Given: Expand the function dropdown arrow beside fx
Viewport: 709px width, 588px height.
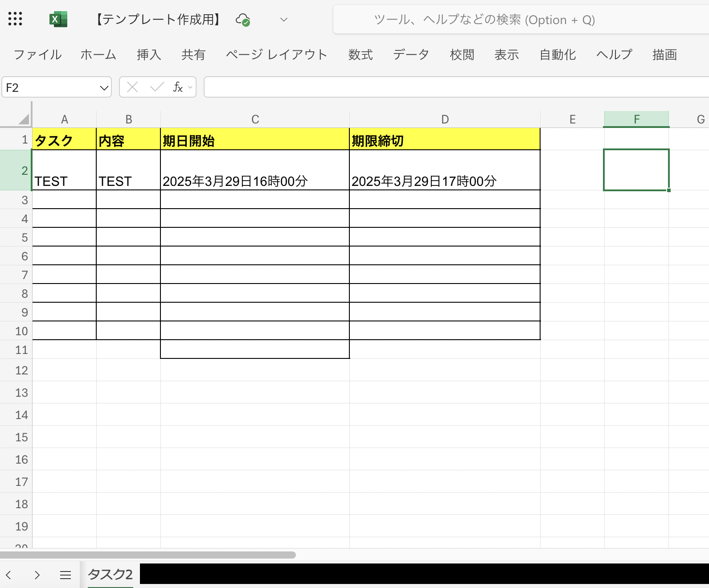Looking at the screenshot, I should [190, 87].
